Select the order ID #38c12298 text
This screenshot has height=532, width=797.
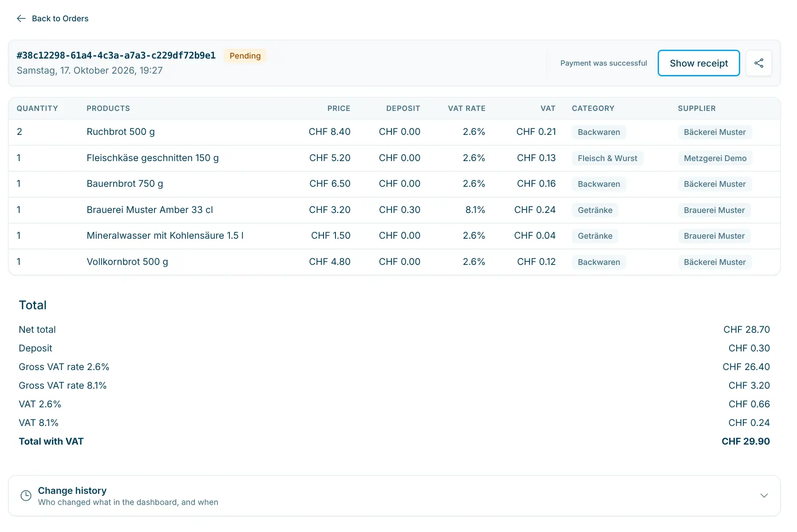pos(116,55)
